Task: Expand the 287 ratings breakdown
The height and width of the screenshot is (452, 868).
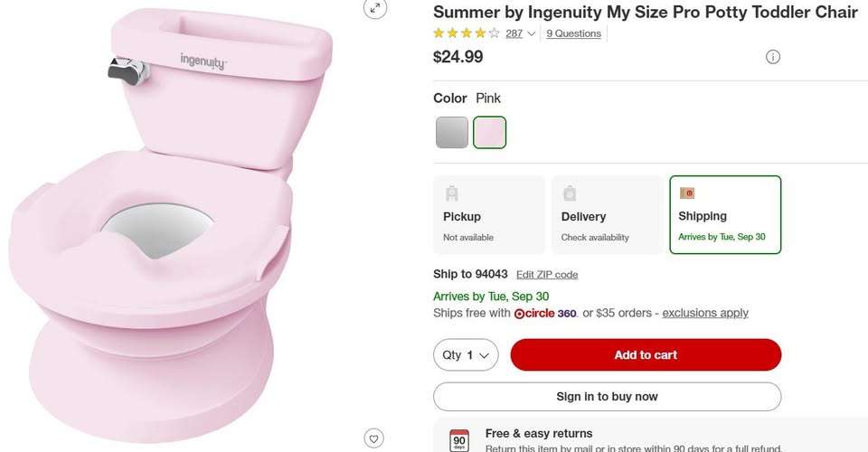Action: tap(520, 33)
